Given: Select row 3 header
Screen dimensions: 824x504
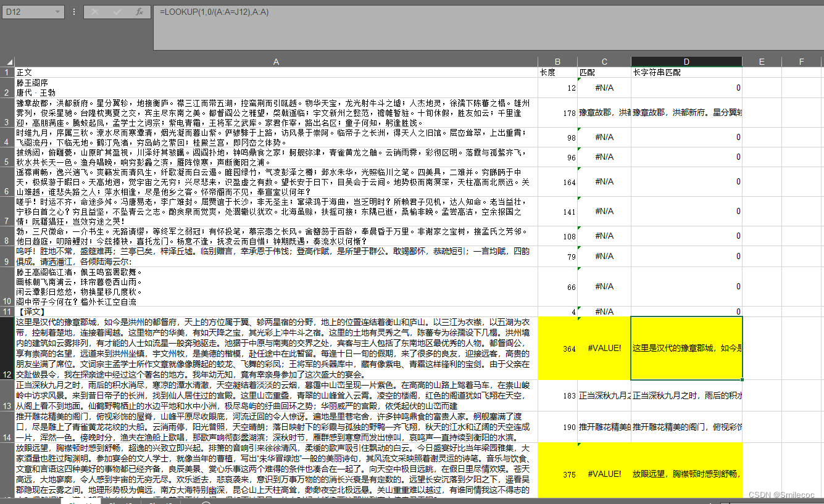Looking at the screenshot, I should click(7, 113).
